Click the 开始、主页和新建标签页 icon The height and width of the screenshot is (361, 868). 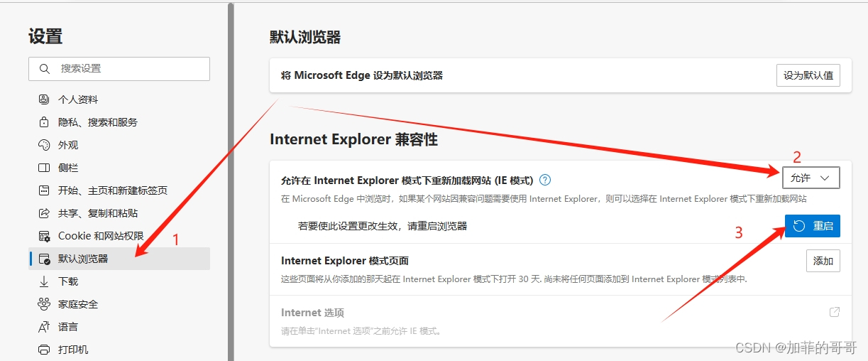[44, 190]
